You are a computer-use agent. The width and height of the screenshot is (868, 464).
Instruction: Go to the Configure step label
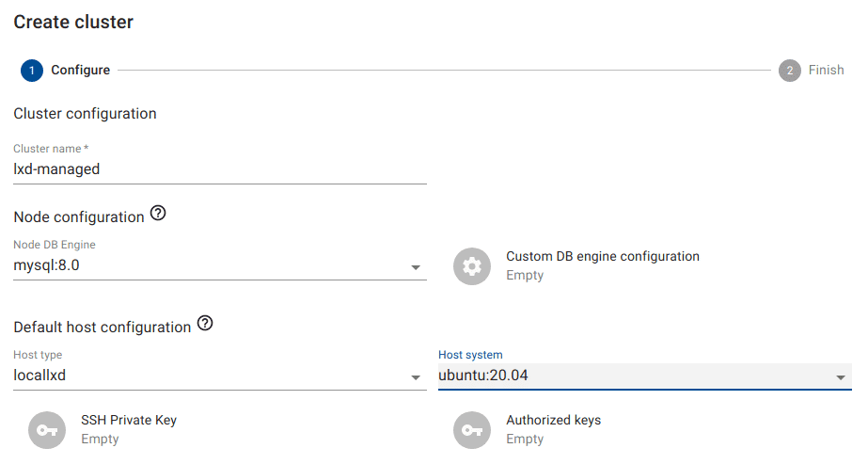(80, 71)
